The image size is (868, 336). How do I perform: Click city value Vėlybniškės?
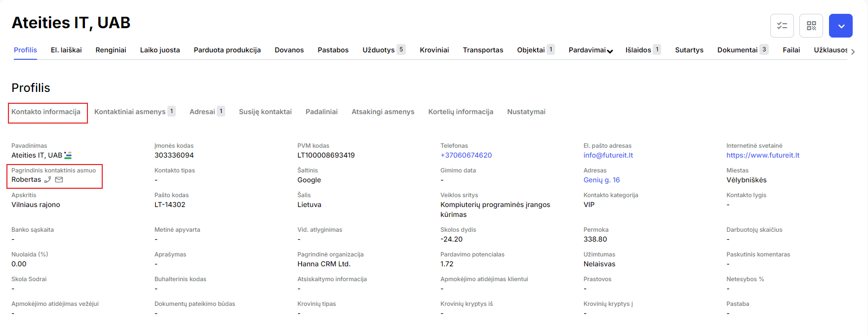(x=747, y=180)
